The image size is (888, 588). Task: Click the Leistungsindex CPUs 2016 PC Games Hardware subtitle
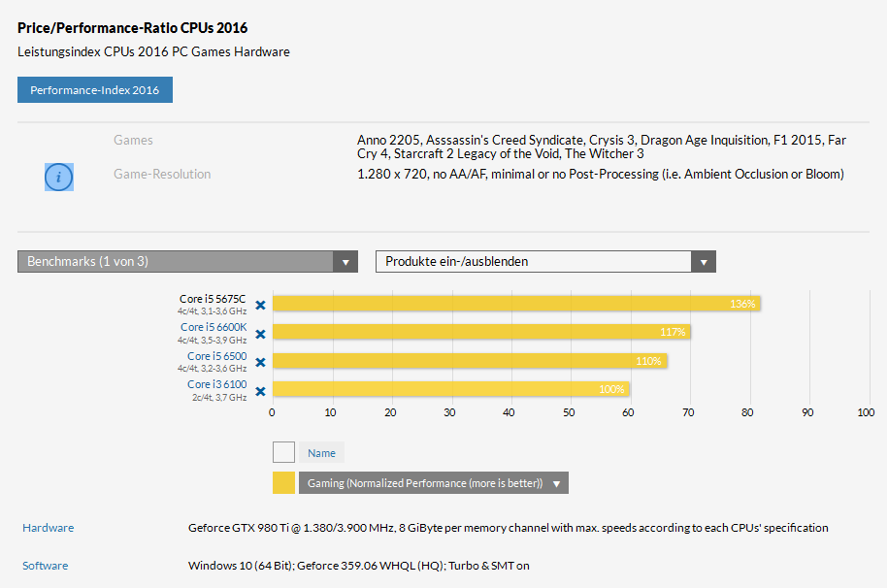click(x=153, y=51)
